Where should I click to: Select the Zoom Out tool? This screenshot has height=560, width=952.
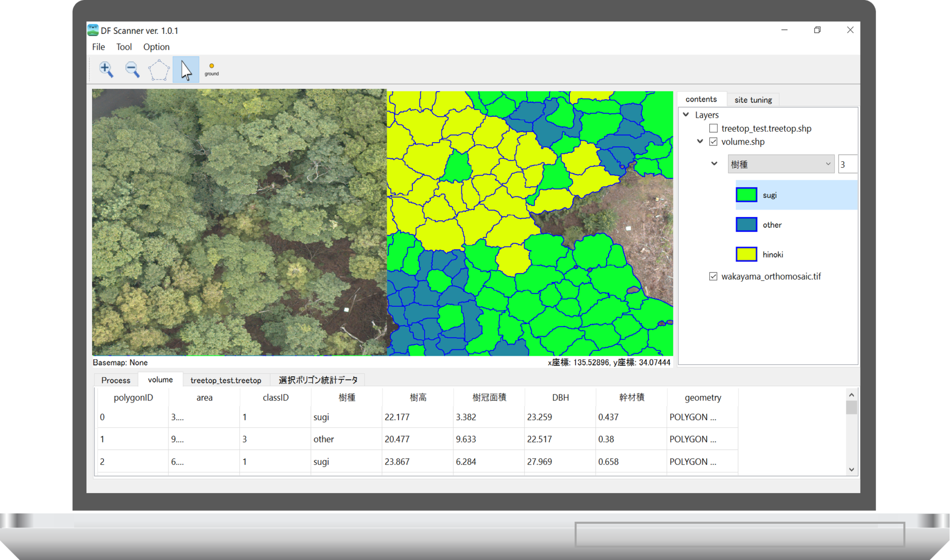[132, 69]
